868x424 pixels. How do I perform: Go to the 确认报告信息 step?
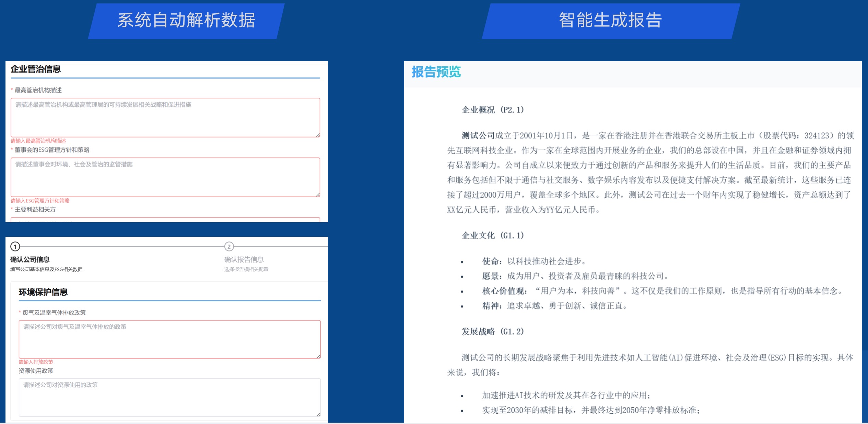(x=244, y=259)
